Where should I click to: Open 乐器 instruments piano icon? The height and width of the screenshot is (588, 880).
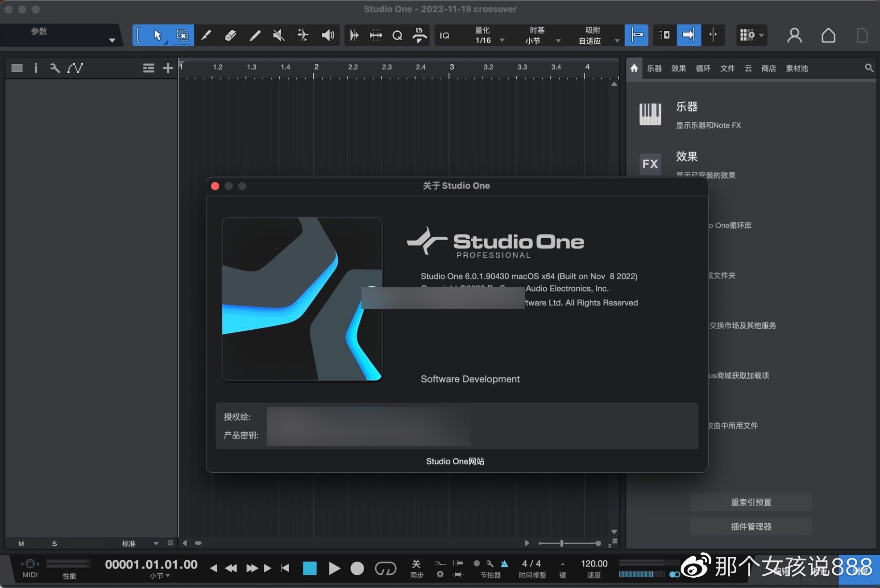pyautogui.click(x=650, y=114)
